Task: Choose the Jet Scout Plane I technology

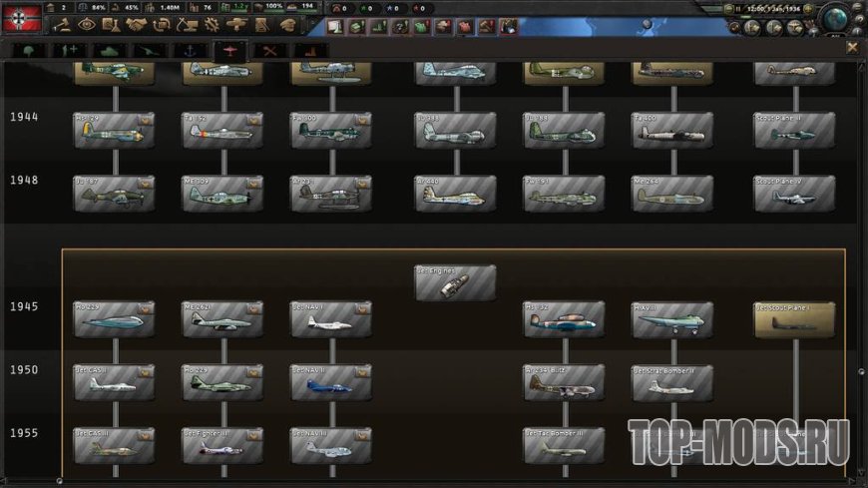Action: click(x=794, y=319)
